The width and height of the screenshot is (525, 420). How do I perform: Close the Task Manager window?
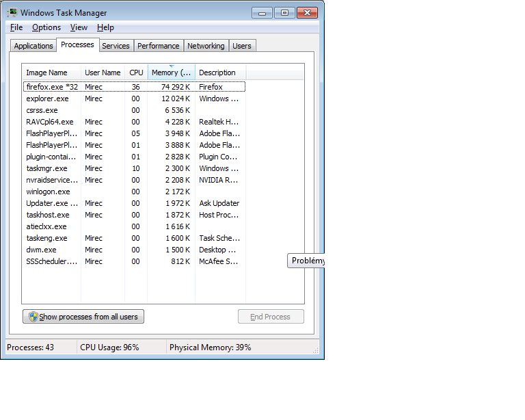pos(307,13)
